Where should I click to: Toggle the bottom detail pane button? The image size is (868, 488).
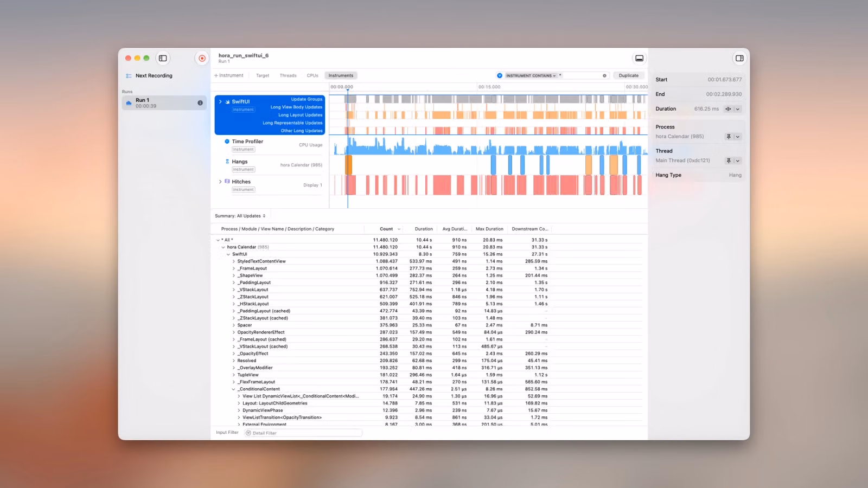640,58
